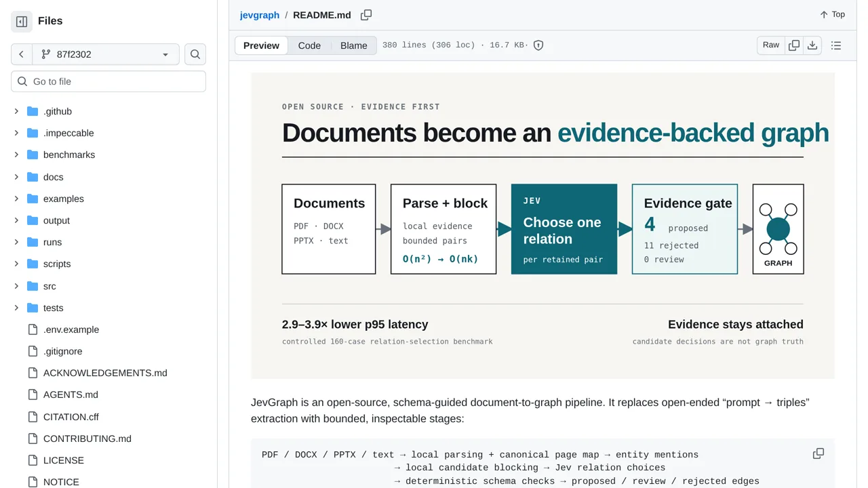Copy raw file contents icon
This screenshot has width=868, height=488.
[794, 45]
